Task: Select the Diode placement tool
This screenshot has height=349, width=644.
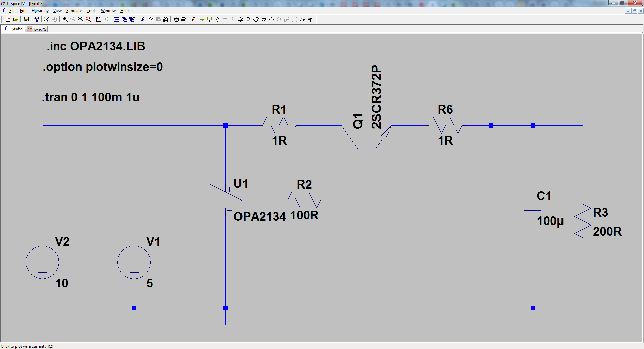Action: click(x=240, y=19)
